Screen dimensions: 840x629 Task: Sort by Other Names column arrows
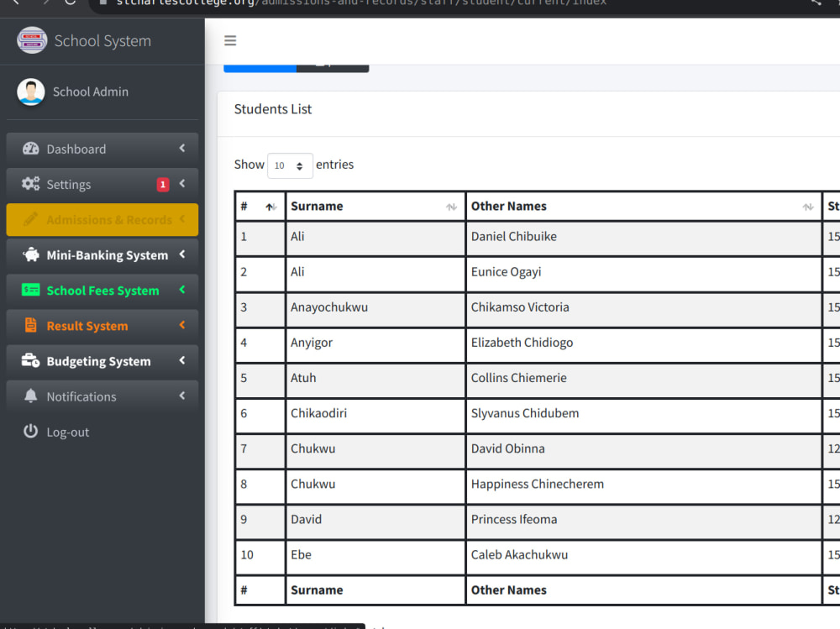[x=808, y=207]
